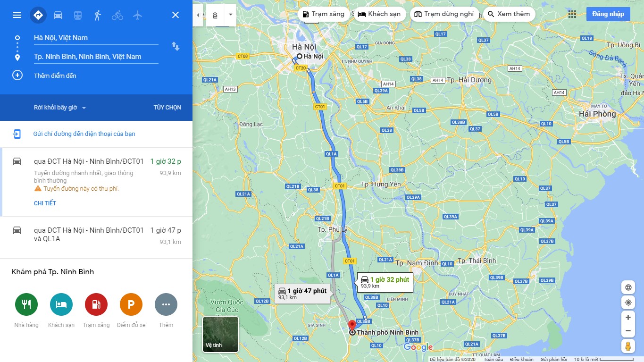Collapse the side panel arrow

[197, 15]
